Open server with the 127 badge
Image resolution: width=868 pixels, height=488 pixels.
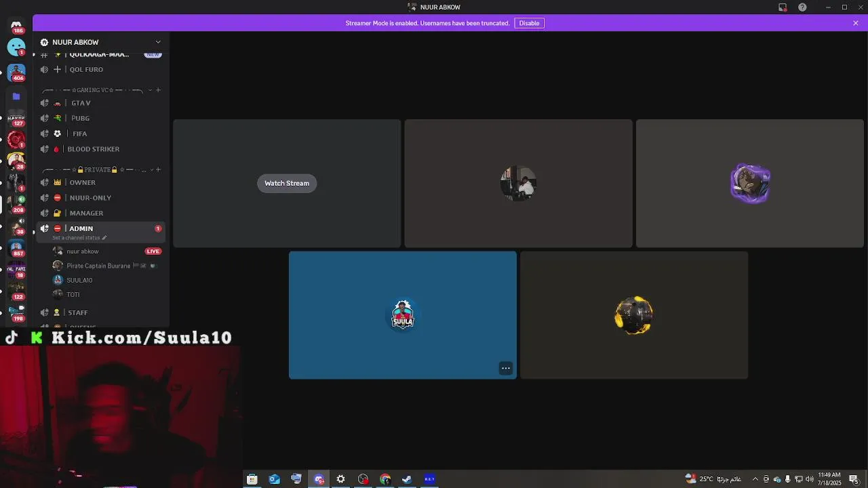[x=16, y=118]
